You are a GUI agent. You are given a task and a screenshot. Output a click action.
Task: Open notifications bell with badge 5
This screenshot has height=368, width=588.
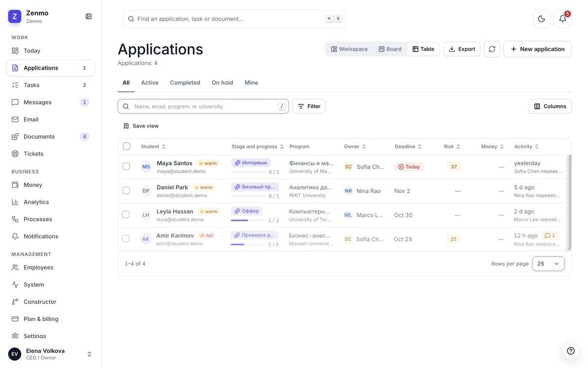point(563,19)
